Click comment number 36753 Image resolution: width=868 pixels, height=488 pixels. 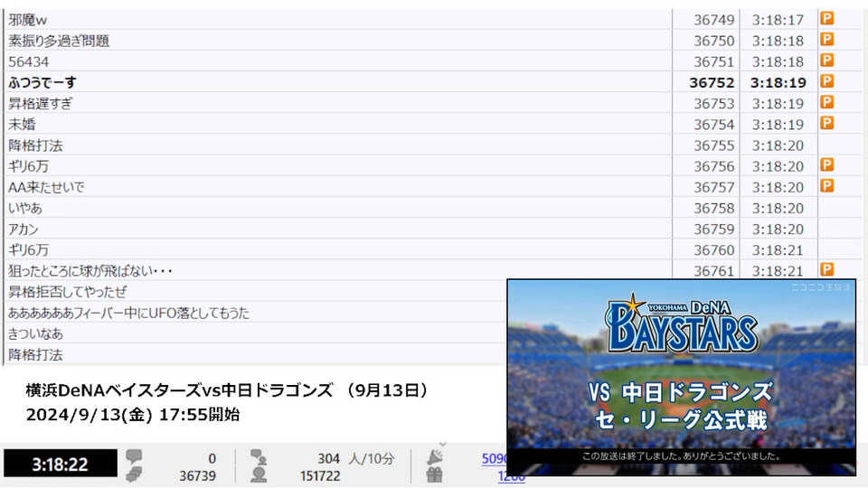[713, 103]
